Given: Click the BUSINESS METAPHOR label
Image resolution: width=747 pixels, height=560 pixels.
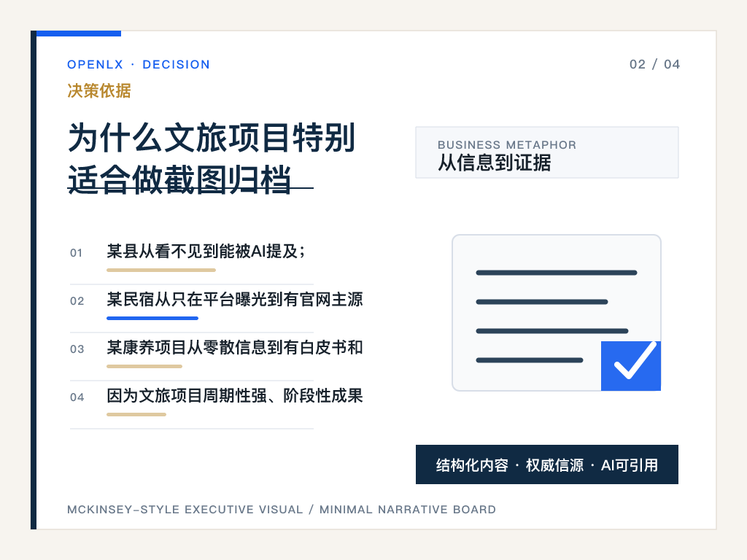Looking at the screenshot, I should [507, 145].
